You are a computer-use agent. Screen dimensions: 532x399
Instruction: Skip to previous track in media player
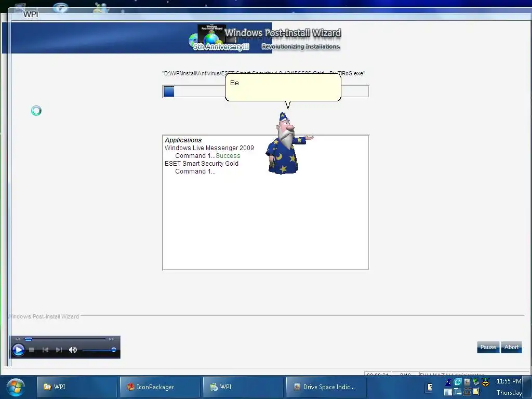point(45,350)
